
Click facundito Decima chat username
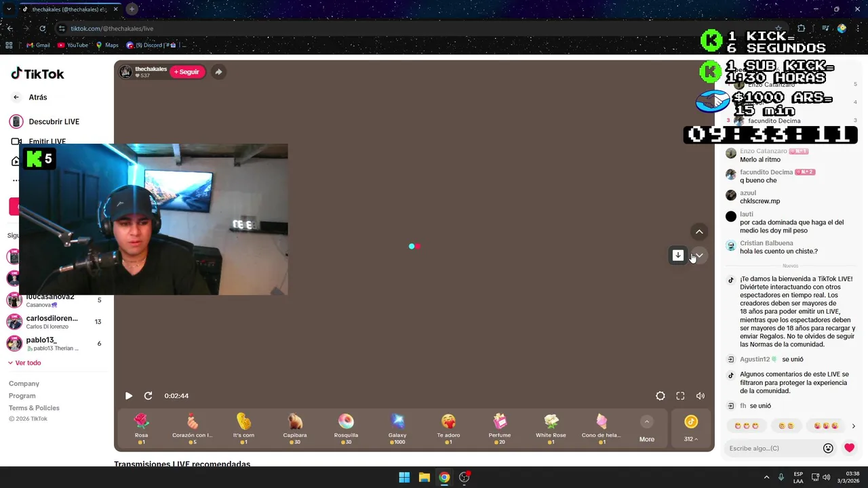766,172
